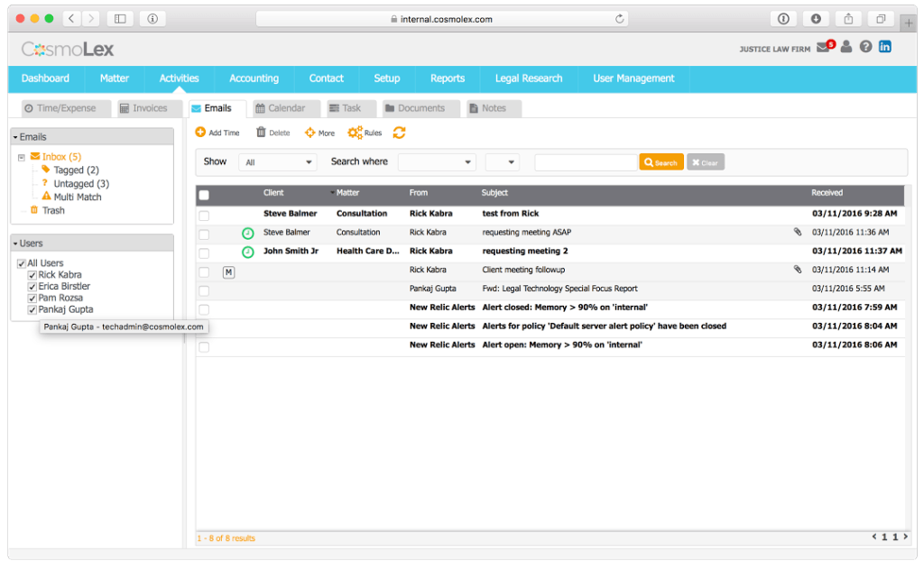Toggle the All Users checkbox

[x=22, y=263]
